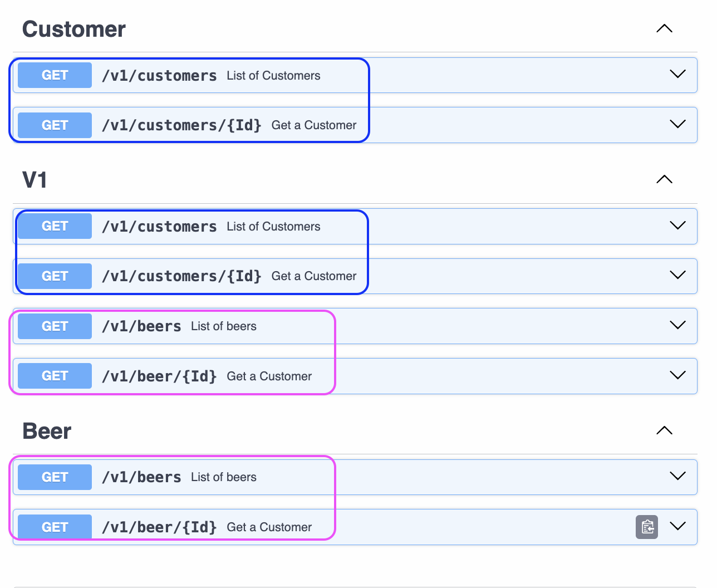Open /v1/beer/{Id} path link in Beer section
This screenshot has width=717, height=588.
point(159,527)
